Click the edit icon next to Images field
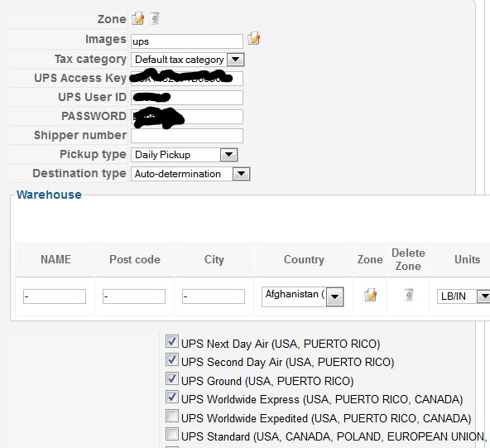This screenshot has width=490, height=448. click(x=254, y=38)
